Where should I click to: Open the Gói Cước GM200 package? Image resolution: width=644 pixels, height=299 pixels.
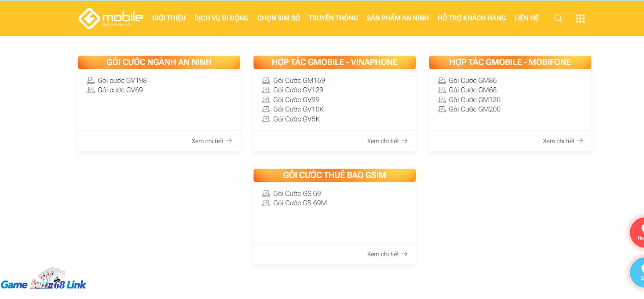point(475,109)
